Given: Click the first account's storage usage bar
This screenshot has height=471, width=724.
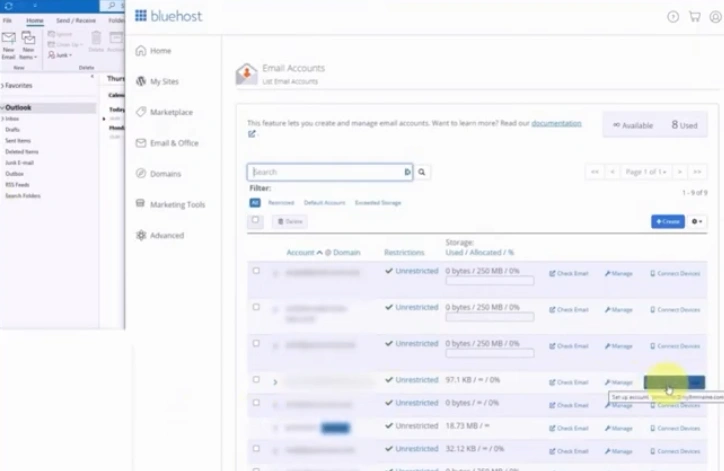Looking at the screenshot, I should (x=489, y=281).
